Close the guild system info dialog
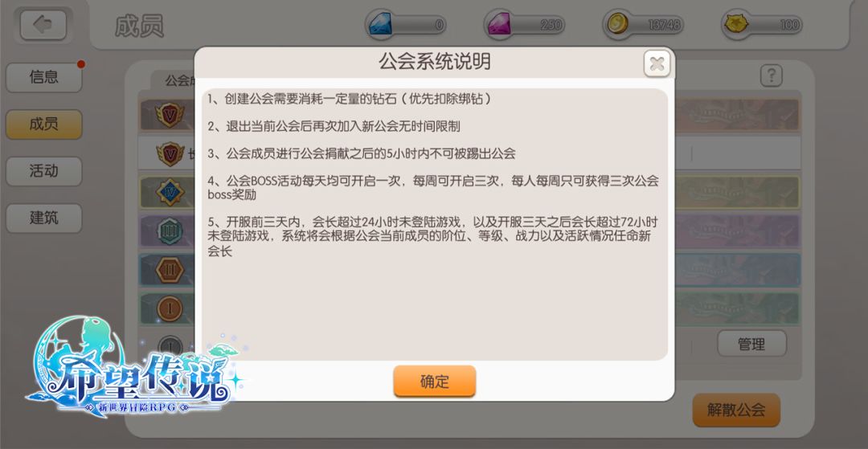Image resolution: width=868 pixels, height=449 pixels. tap(657, 63)
